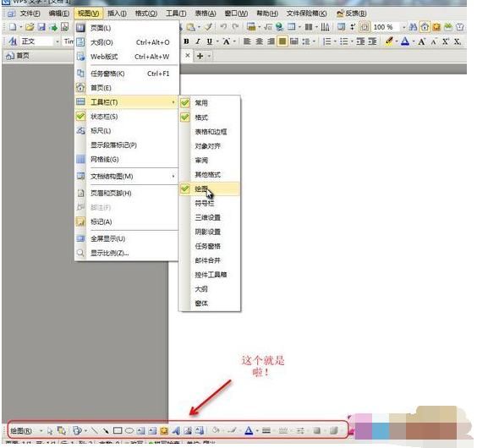Click the Undo icon in standard toolbar
The height and width of the screenshot is (448, 477).
point(223,27)
